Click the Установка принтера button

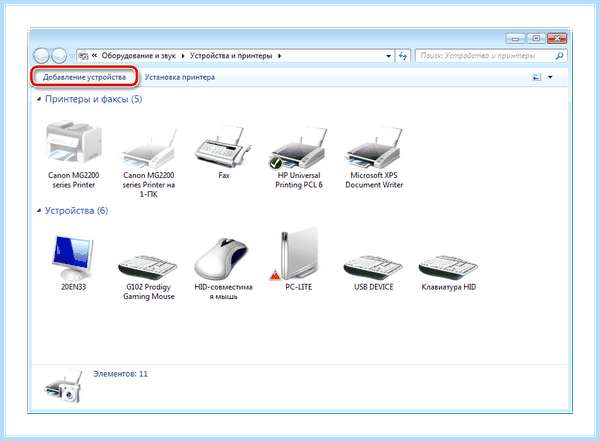coord(179,77)
